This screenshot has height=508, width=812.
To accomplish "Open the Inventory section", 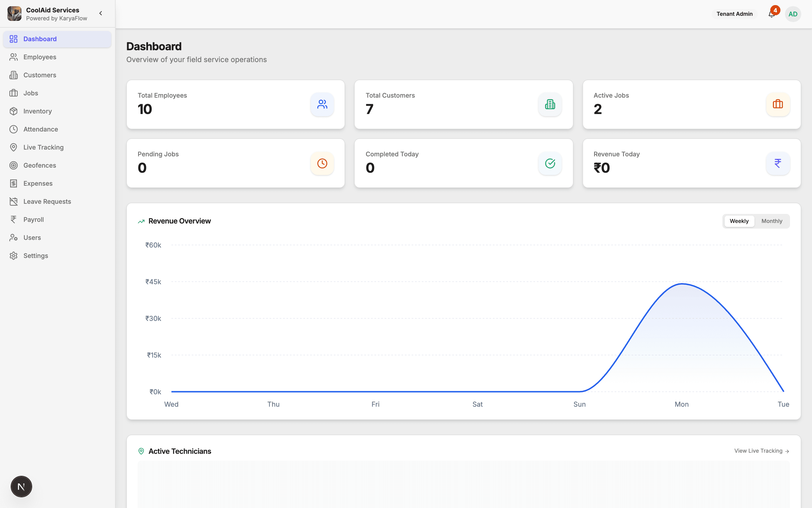I will pyautogui.click(x=58, y=111).
